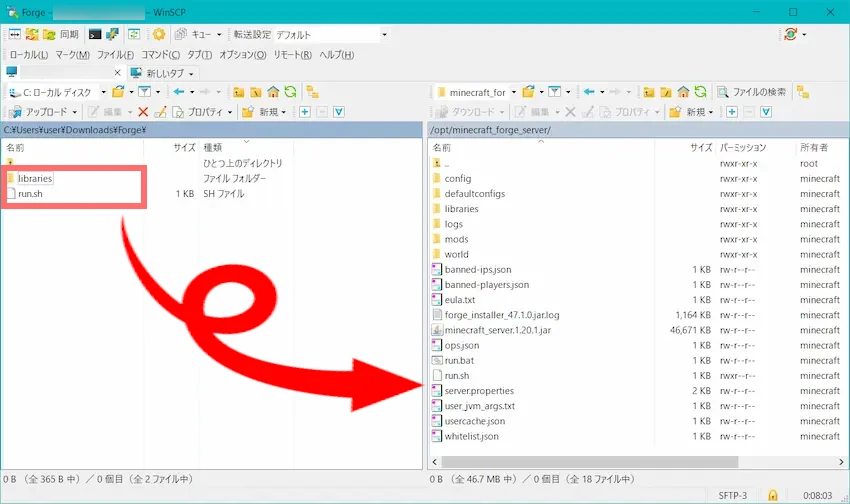Click remote Select Files plus icon
Image resolution: width=850 pixels, height=504 pixels.
pyautogui.click(x=732, y=112)
